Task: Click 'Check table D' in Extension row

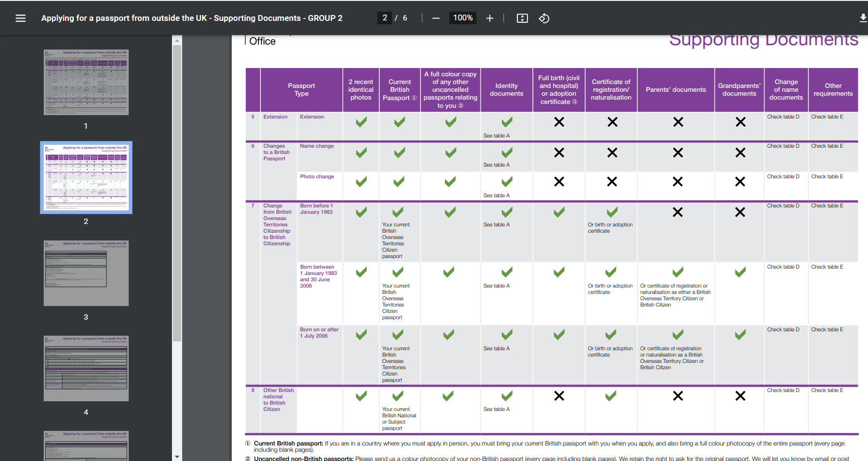Action: pyautogui.click(x=783, y=117)
